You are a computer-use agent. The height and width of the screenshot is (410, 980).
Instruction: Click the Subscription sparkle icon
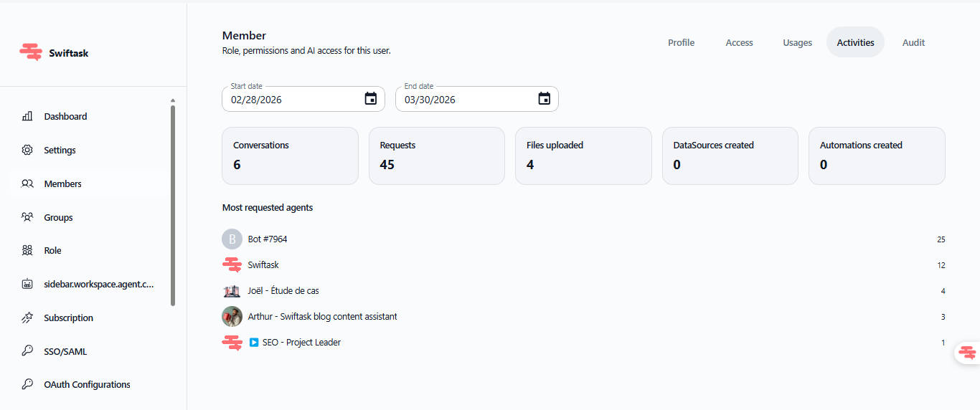coord(27,318)
